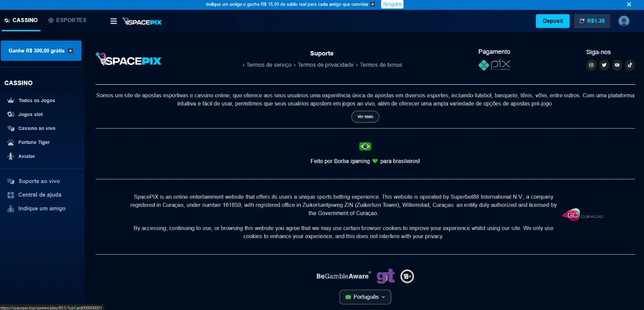644x310 pixels.
Task: Click the airplane icon beside Aviator
Action: 11,156
